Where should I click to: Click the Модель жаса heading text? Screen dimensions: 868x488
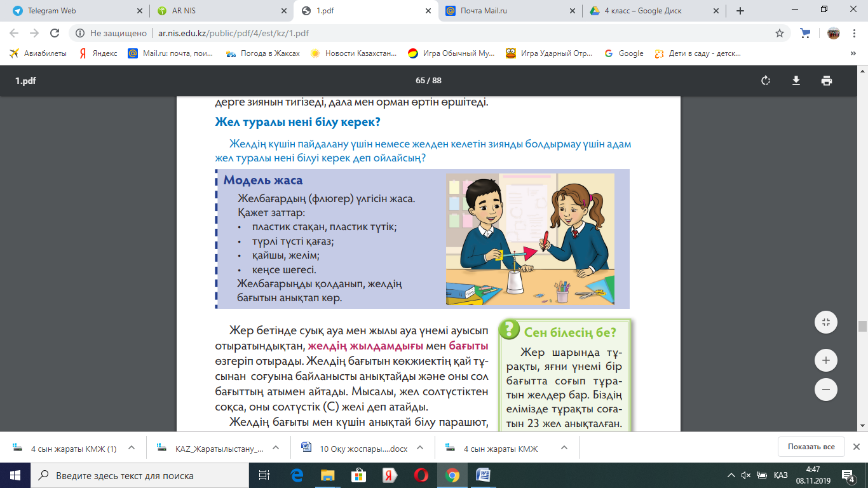coord(263,180)
